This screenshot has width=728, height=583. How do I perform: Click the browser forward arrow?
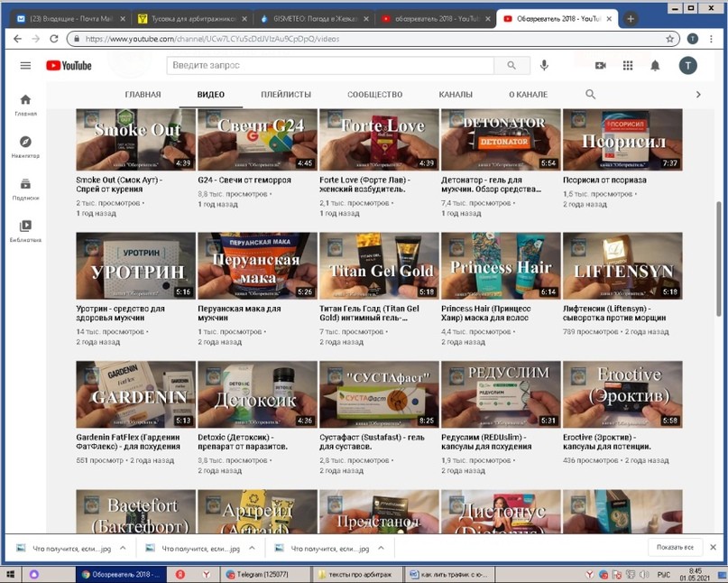tap(36, 39)
